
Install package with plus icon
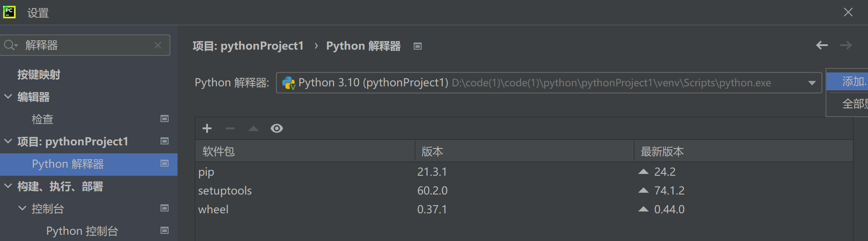pos(207,129)
